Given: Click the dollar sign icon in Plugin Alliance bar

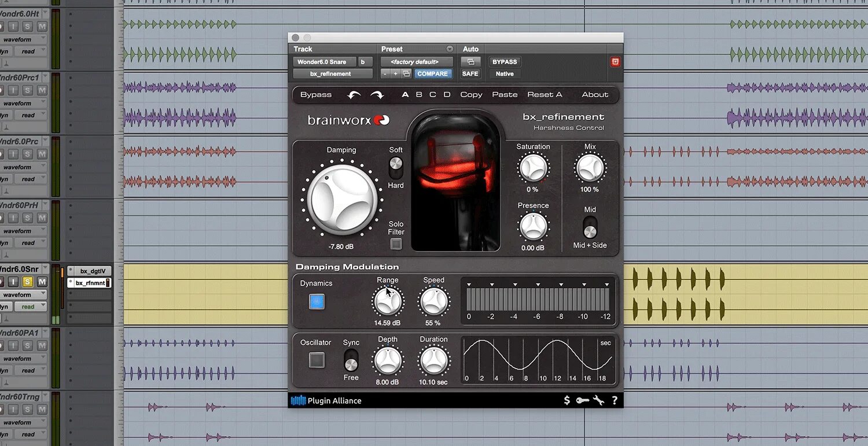Looking at the screenshot, I should click(x=567, y=400).
